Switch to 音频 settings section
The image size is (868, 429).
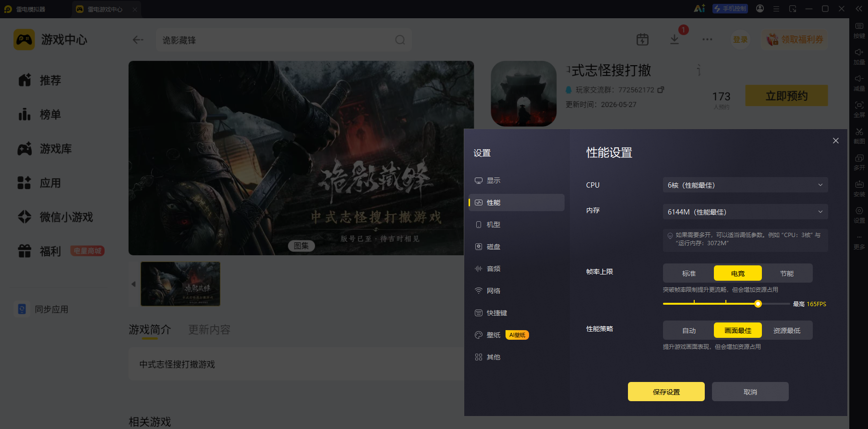point(517,269)
